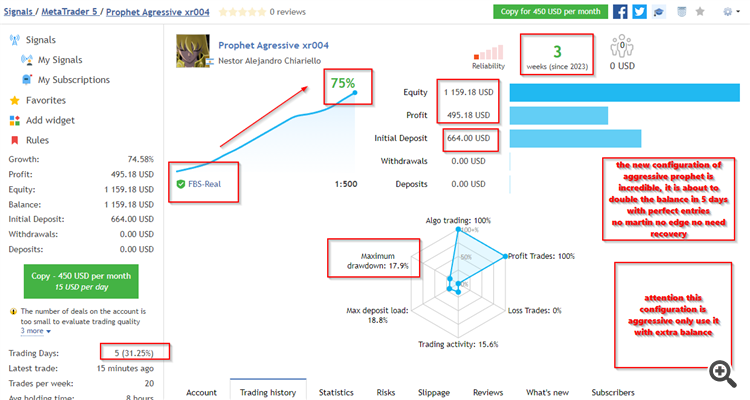Click the gray shield widget icon
Screen dimensions: 750x400
point(682,11)
